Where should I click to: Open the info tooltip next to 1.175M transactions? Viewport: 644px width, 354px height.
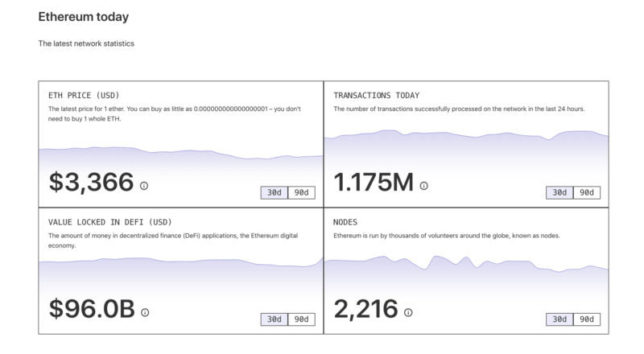424,186
